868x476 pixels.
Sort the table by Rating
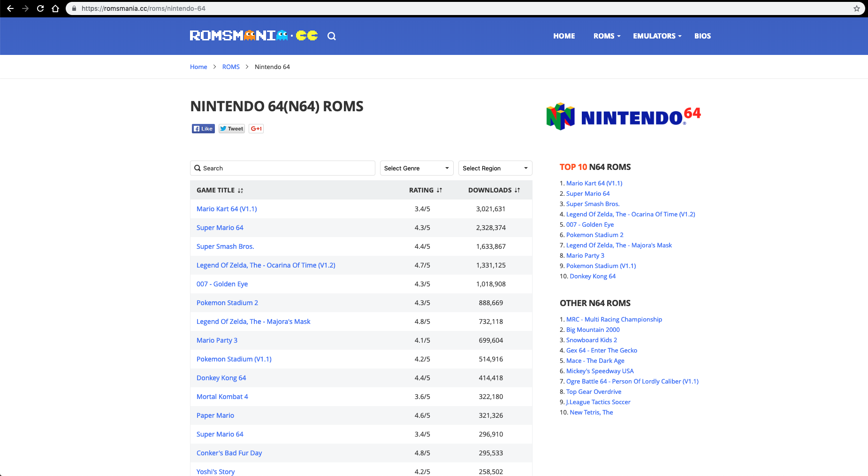tap(426, 190)
